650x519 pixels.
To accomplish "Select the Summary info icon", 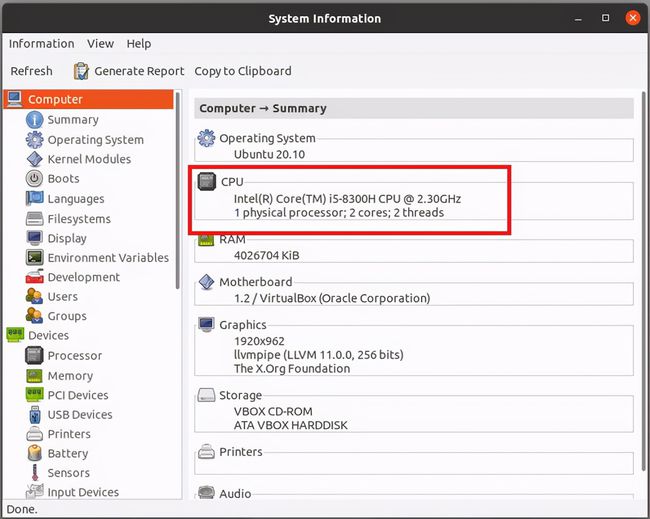I will coord(34,120).
